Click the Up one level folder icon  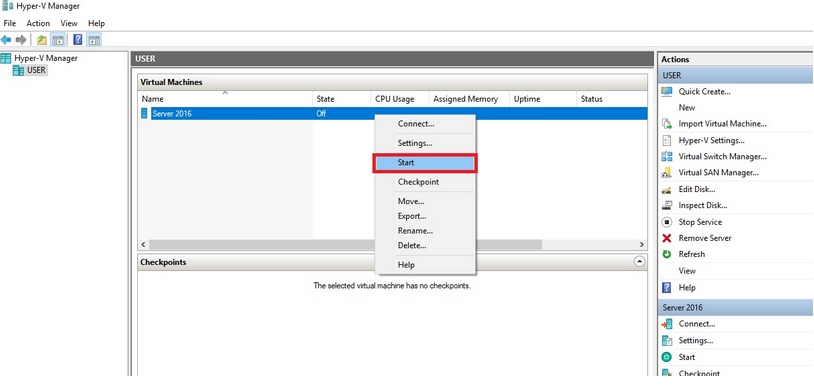click(x=42, y=39)
